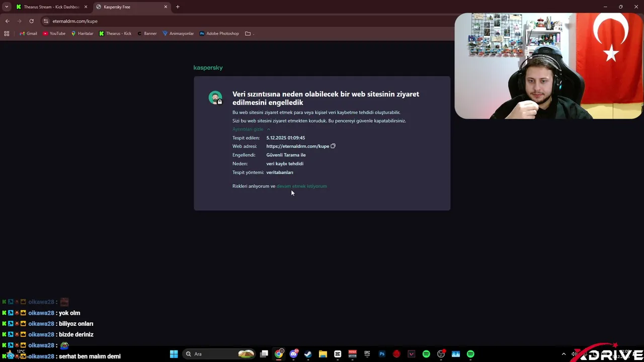Open OBS Studio from the taskbar
The height and width of the screenshot is (362, 644).
[441, 354]
